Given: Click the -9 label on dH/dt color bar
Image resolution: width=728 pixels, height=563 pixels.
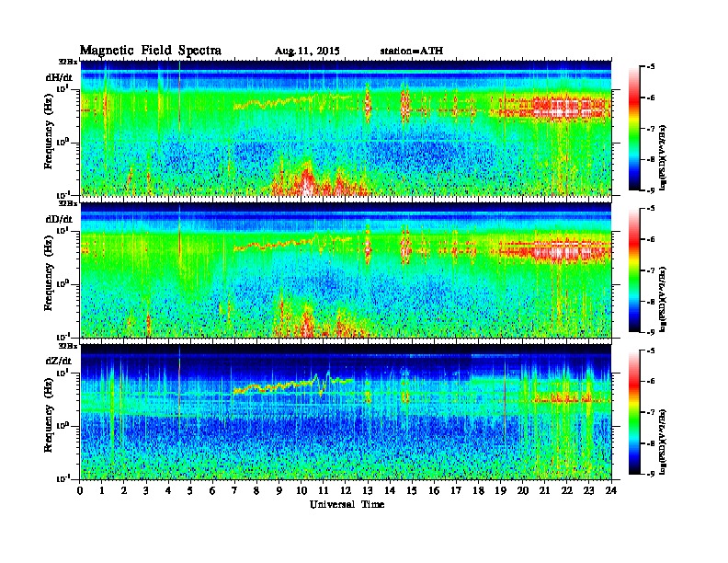Looking at the screenshot, I should [x=651, y=190].
